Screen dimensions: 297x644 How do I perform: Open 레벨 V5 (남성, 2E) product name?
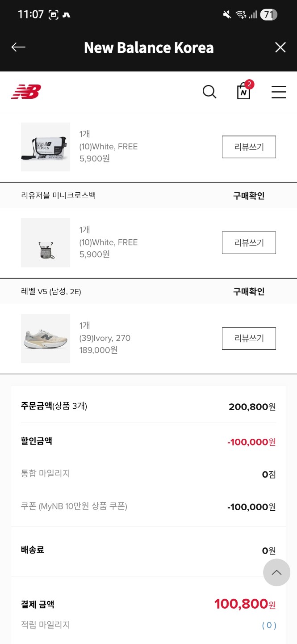(x=51, y=292)
